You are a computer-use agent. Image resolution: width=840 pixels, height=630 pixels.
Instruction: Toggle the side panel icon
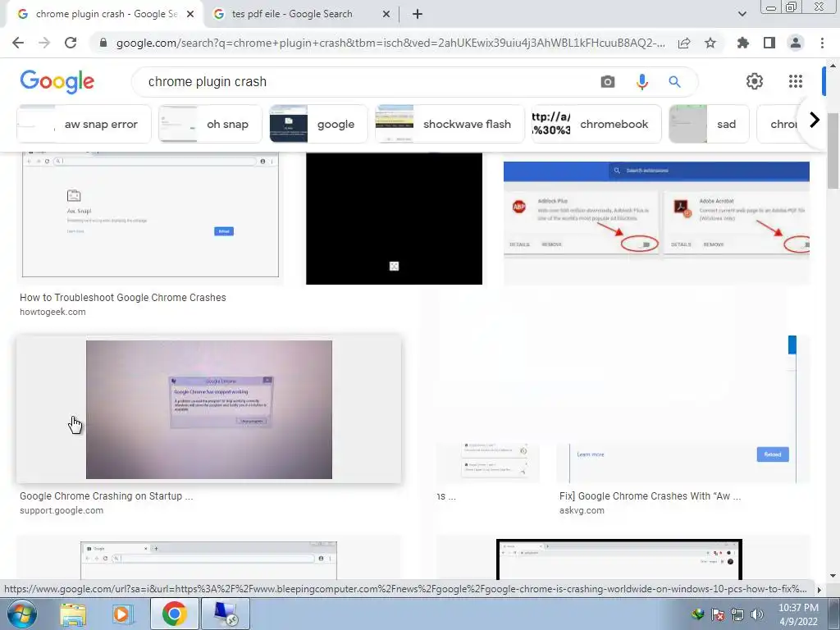click(x=769, y=43)
